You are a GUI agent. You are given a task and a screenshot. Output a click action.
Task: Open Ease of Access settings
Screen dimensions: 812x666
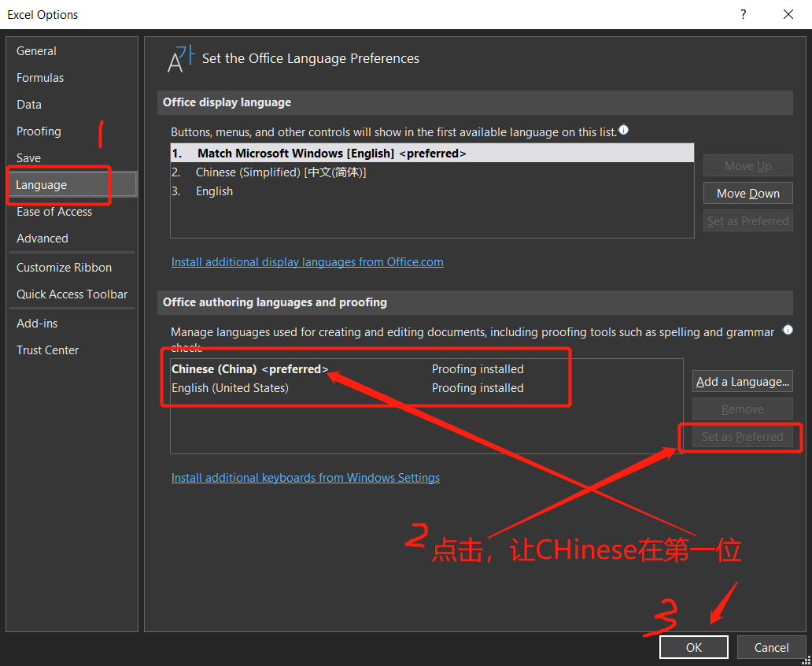[72, 212]
